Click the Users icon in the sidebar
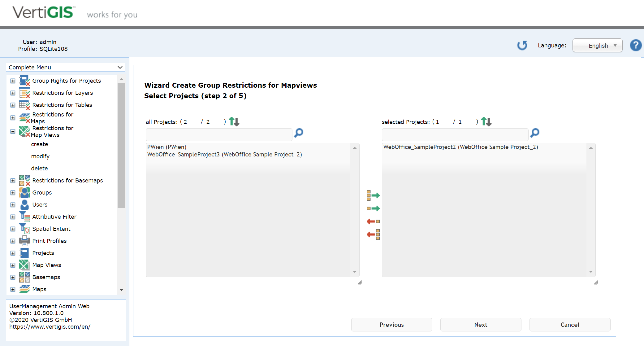This screenshot has width=644, height=346. pos(24,204)
